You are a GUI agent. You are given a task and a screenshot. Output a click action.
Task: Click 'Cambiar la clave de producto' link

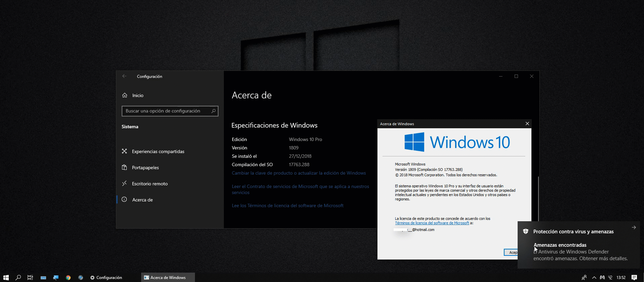tap(299, 173)
